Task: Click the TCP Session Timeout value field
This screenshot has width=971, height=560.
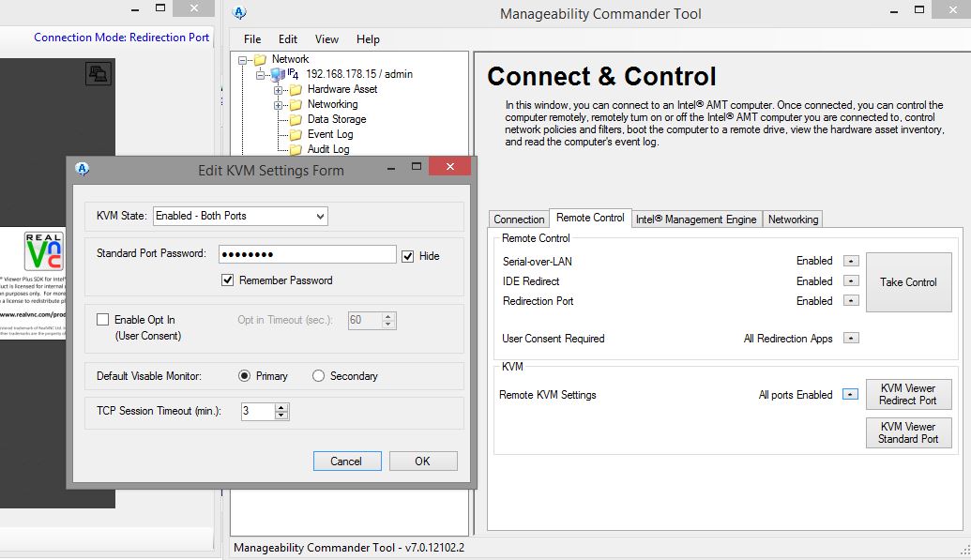Action: tap(258, 412)
